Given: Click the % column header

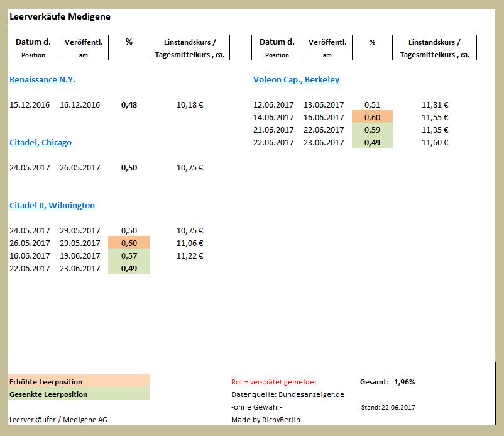Looking at the screenshot, I should pos(129,43).
